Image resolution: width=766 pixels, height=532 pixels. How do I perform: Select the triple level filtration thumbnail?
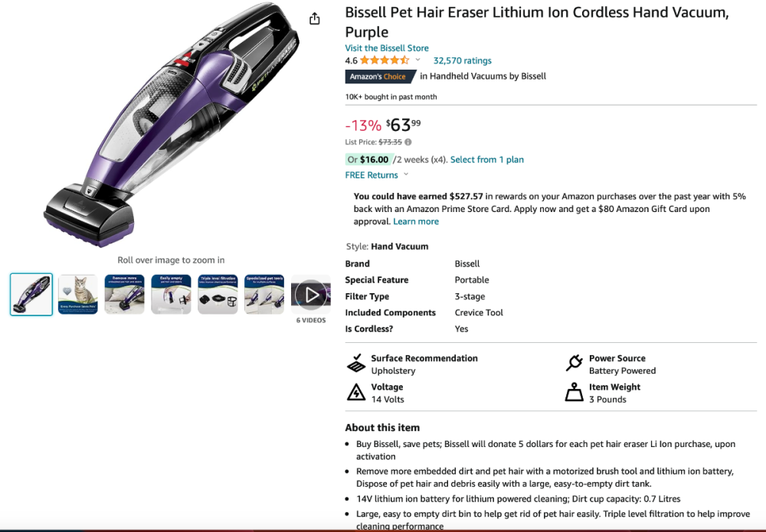[x=218, y=293]
